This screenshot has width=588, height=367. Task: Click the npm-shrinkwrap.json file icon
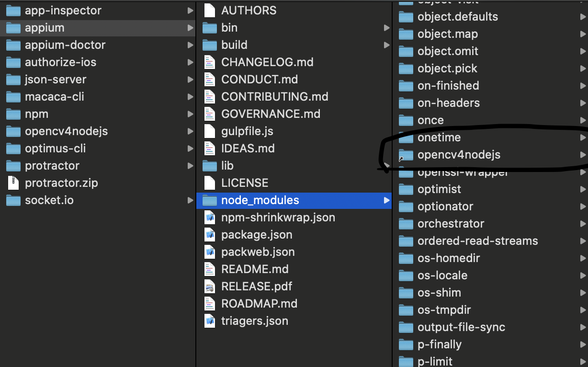pos(210,218)
